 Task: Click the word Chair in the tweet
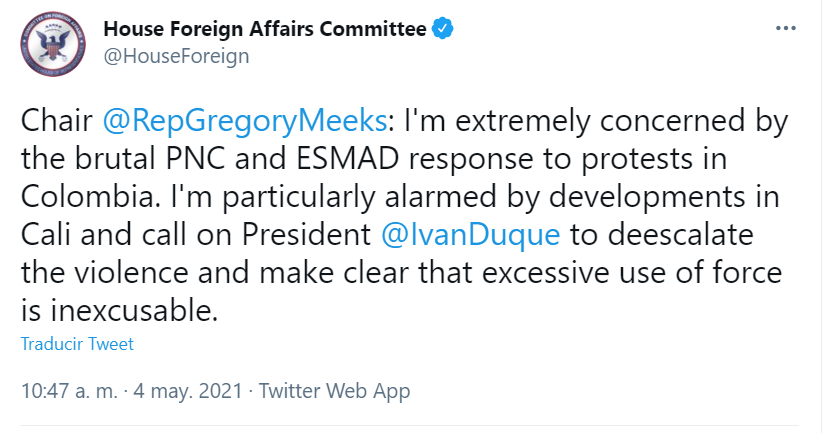coord(57,121)
